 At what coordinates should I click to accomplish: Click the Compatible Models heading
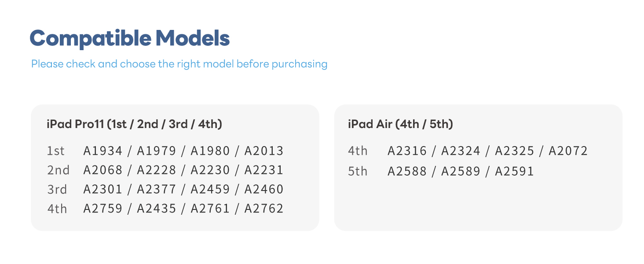click(130, 39)
